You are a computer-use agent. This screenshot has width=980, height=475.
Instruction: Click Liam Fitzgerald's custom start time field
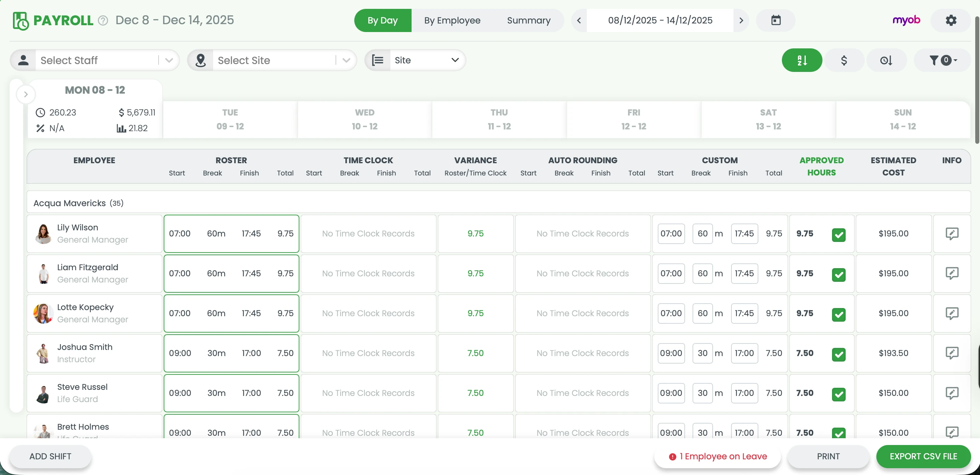coord(671,273)
